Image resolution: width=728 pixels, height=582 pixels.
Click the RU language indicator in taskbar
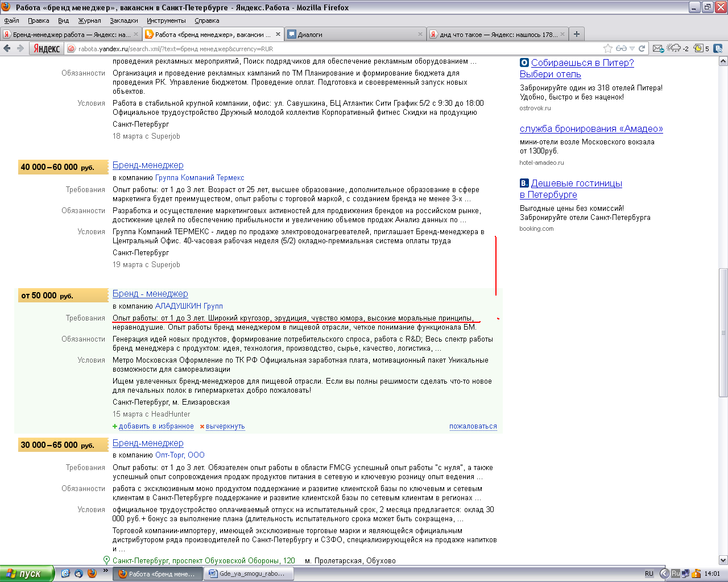tap(649, 573)
